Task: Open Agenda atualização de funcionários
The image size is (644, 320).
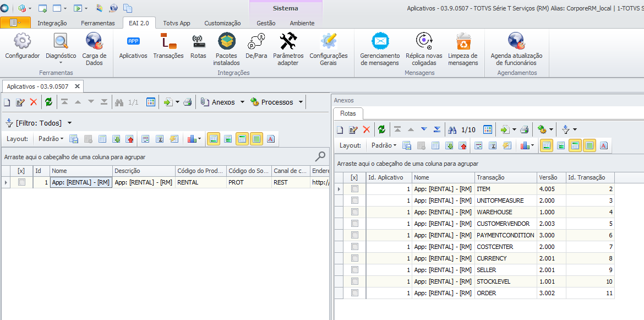Action: (x=516, y=48)
